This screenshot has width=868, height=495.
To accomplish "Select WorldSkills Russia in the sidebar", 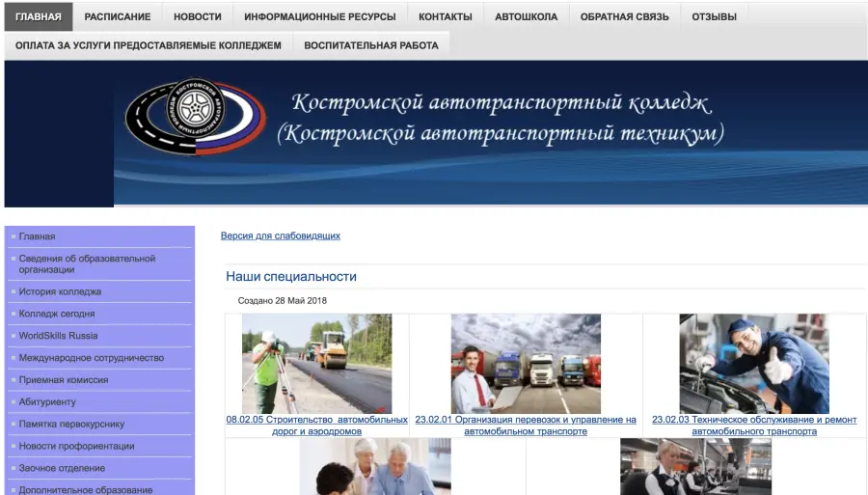I will pyautogui.click(x=58, y=336).
